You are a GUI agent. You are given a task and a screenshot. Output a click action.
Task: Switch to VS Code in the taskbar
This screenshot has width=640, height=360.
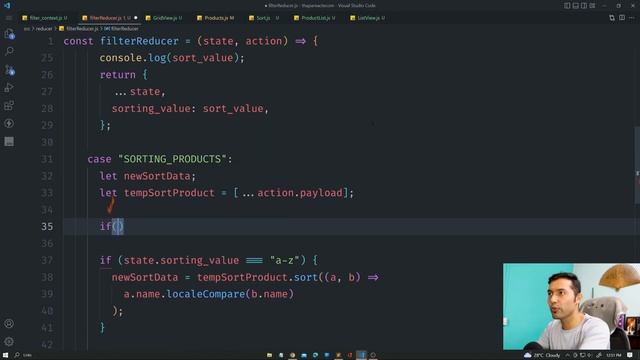click(361, 355)
